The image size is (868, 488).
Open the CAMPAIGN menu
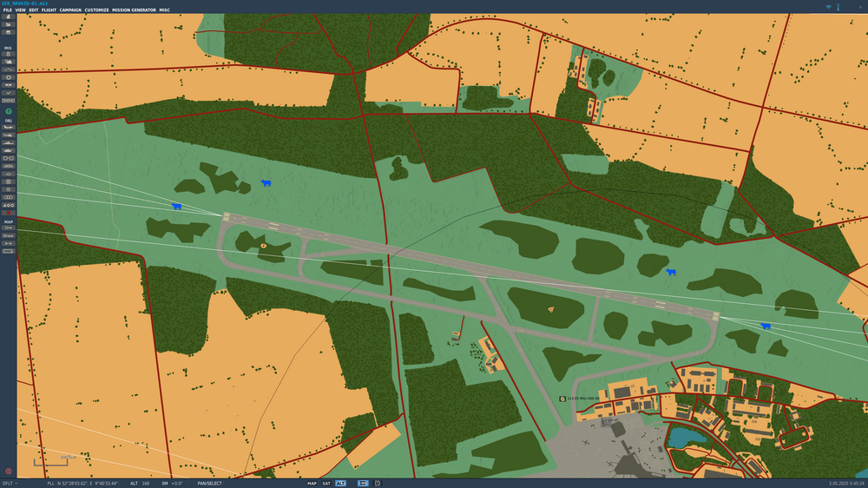(70, 10)
